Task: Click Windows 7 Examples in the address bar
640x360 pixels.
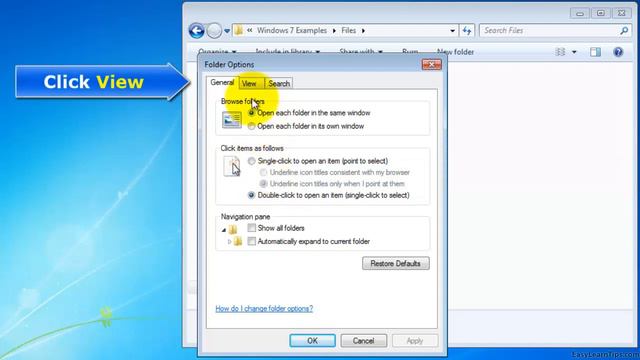Action: pos(291,31)
